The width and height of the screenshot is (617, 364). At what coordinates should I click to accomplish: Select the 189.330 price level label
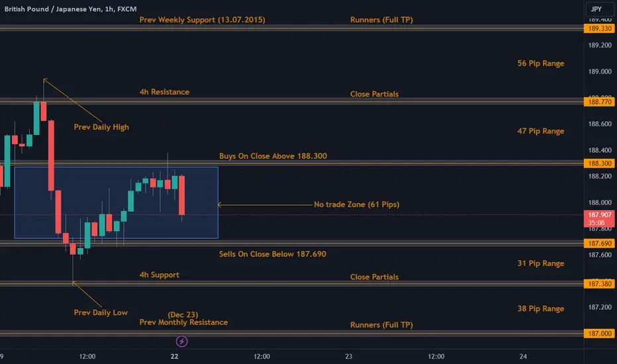[599, 28]
